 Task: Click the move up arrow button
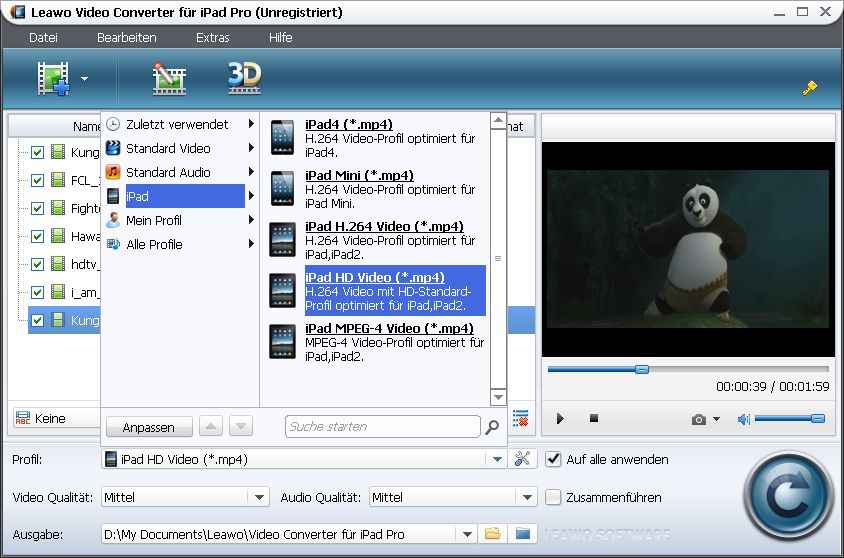[x=211, y=427]
